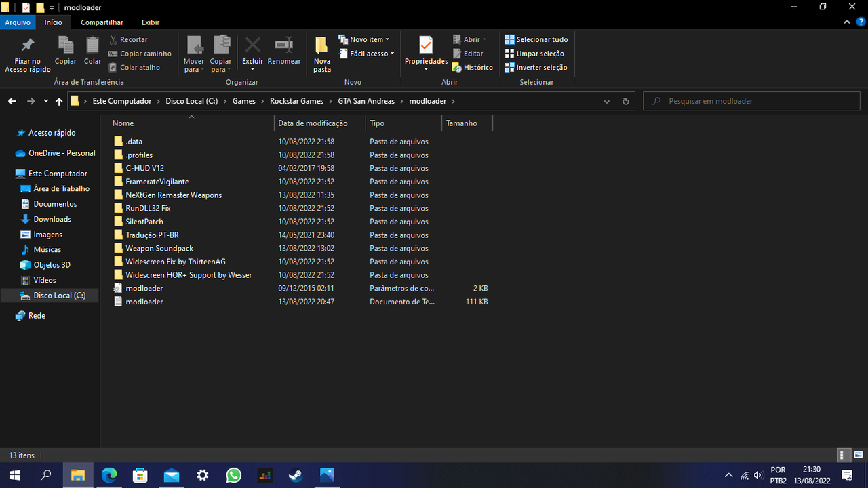Click the Copiar ribbon icon
This screenshot has width=868, height=488.
pyautogui.click(x=66, y=52)
